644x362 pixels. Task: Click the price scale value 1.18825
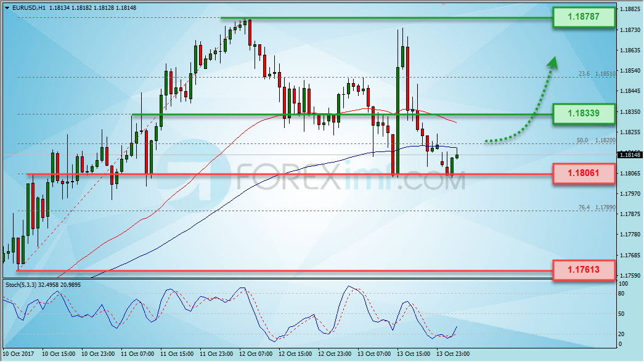(630, 9)
